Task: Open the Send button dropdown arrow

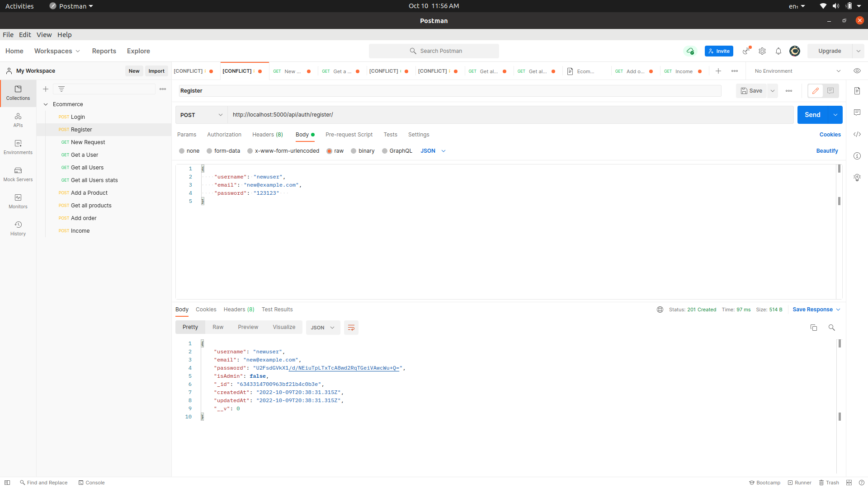Action: (x=835, y=115)
